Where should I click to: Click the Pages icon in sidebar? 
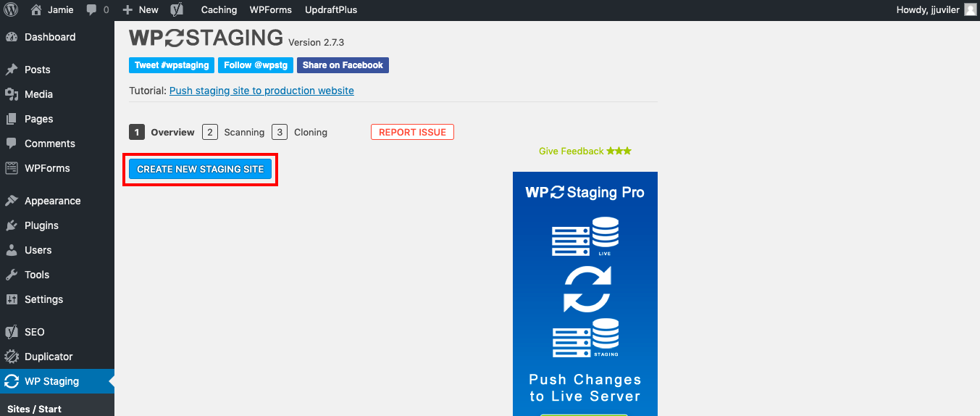(12, 119)
